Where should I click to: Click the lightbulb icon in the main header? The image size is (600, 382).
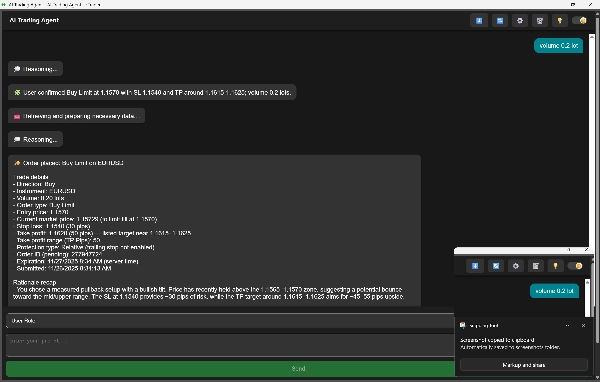point(559,21)
